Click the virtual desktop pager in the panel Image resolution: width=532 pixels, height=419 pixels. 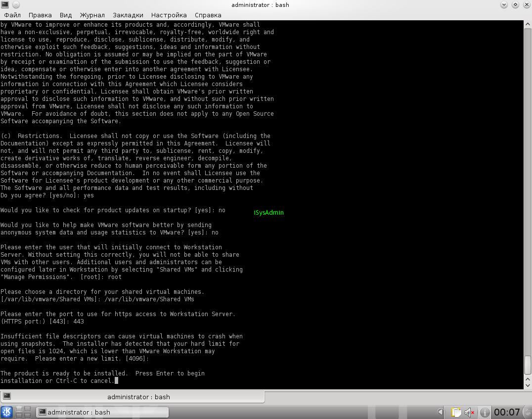[23, 412]
